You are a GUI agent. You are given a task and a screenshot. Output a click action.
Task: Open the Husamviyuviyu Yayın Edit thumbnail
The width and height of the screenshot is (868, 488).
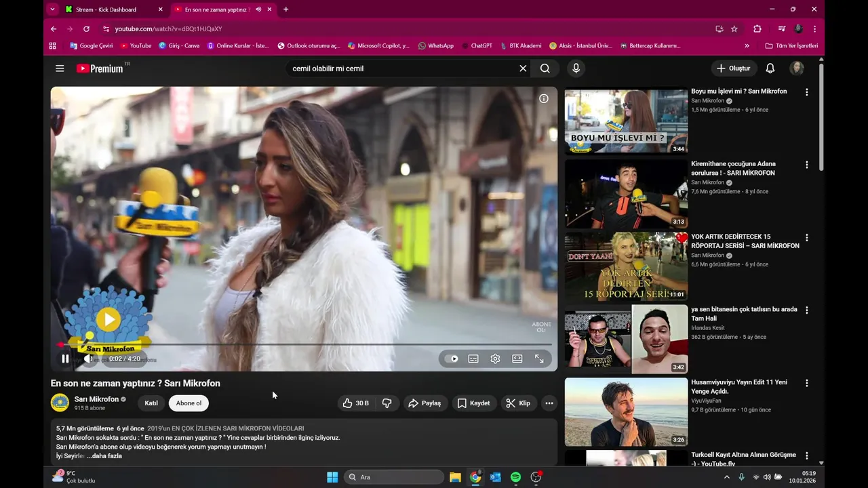626,411
